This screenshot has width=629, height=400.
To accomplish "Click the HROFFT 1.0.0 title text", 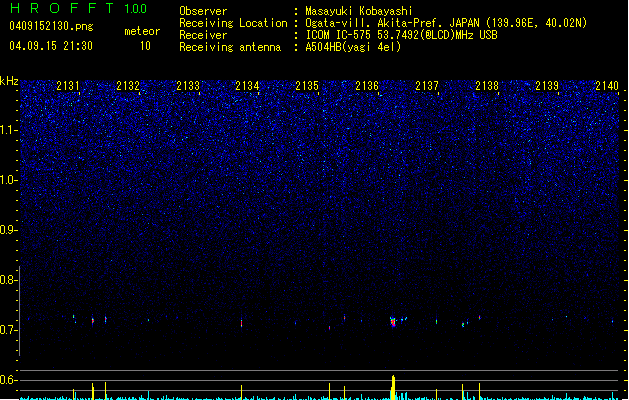I will 78,8.
